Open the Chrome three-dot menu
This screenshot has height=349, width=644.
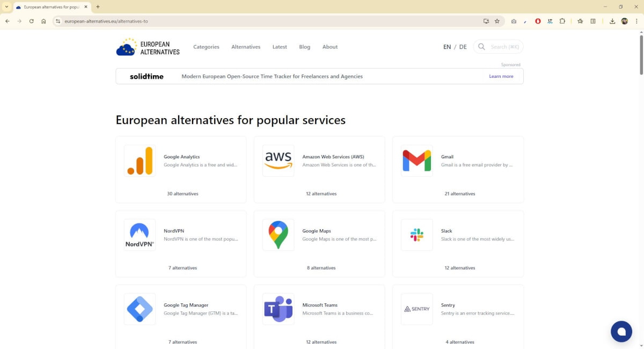(637, 21)
